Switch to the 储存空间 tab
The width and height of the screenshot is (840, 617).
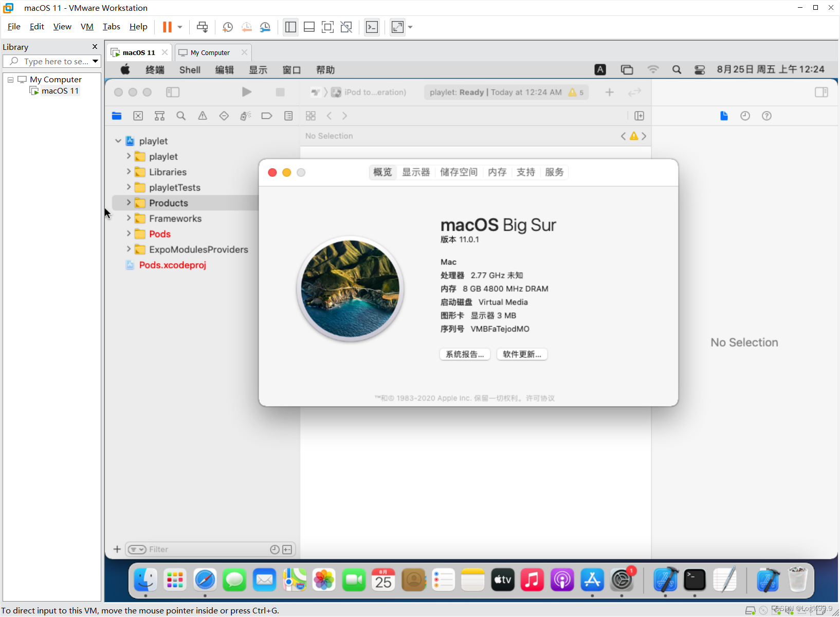(x=459, y=172)
